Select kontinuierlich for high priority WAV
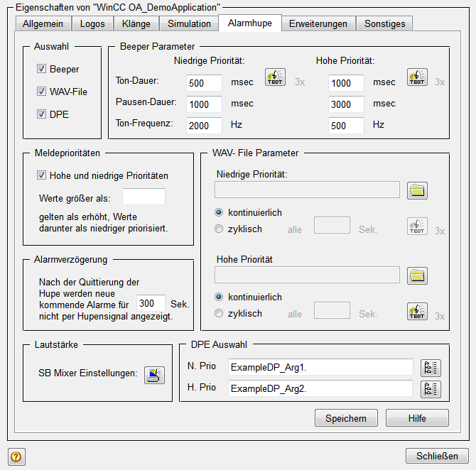This screenshot has height=470, width=476. (x=219, y=297)
